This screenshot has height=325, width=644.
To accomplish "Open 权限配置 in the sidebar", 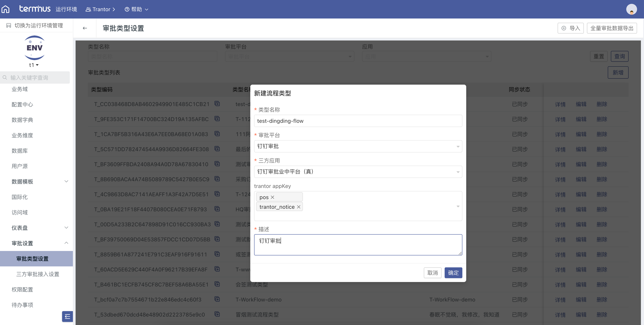I will click(x=22, y=290).
